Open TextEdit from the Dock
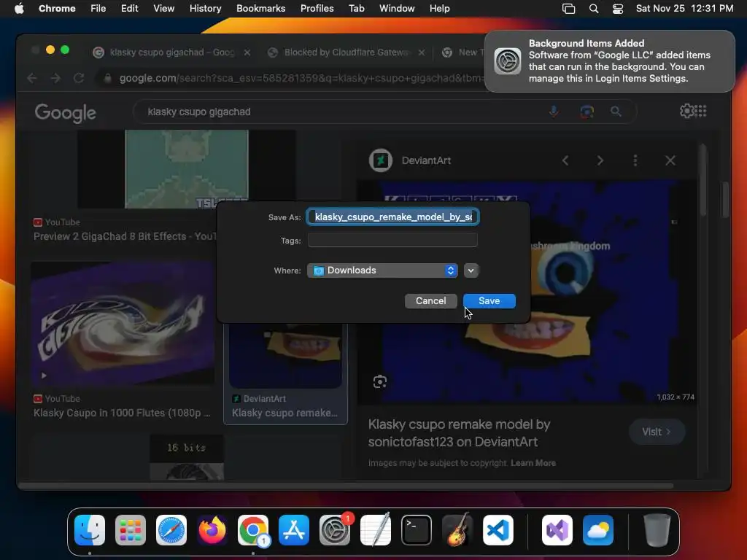747x560 pixels. tap(376, 530)
